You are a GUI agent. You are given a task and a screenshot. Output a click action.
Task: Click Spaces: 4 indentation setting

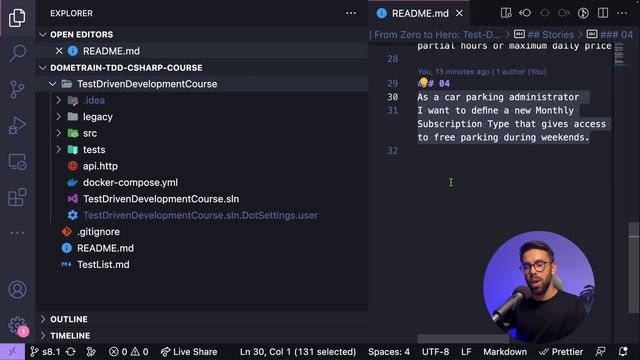pyautogui.click(x=389, y=352)
